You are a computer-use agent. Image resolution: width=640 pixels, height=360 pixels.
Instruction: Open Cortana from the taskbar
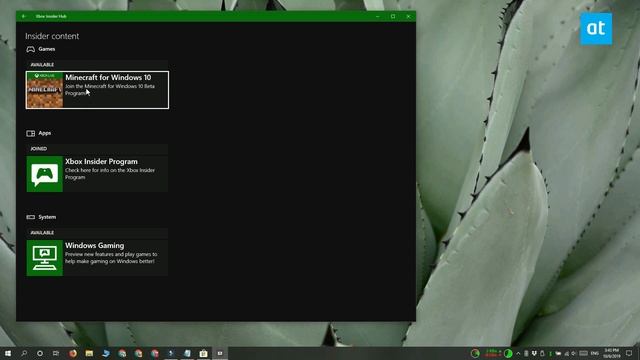[x=40, y=353]
